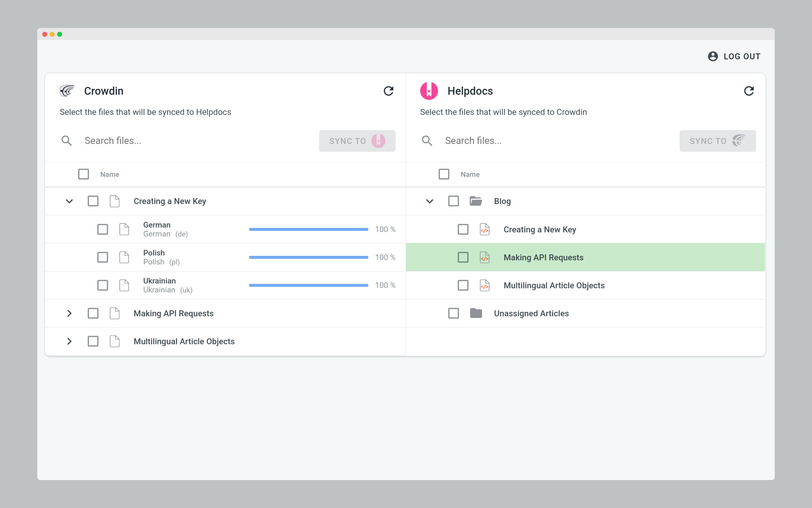This screenshot has height=508, width=812.
Task: Select Multilingual Article Objects label in Helpdocs
Action: (554, 286)
